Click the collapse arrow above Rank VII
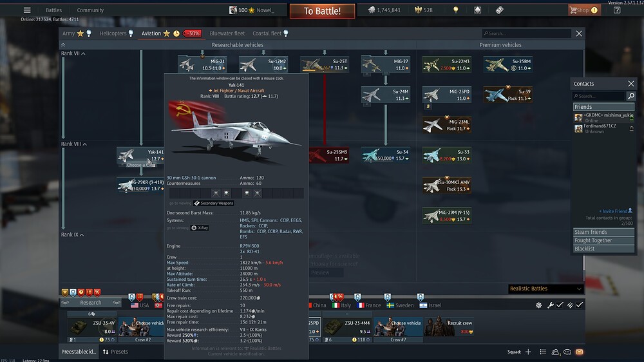 (63, 45)
